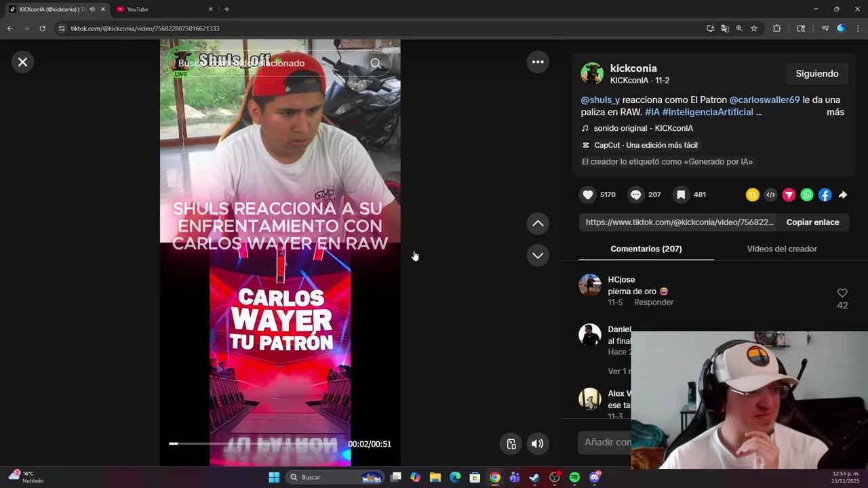Mute the TikTok tab with the speaker icon

coord(92,9)
